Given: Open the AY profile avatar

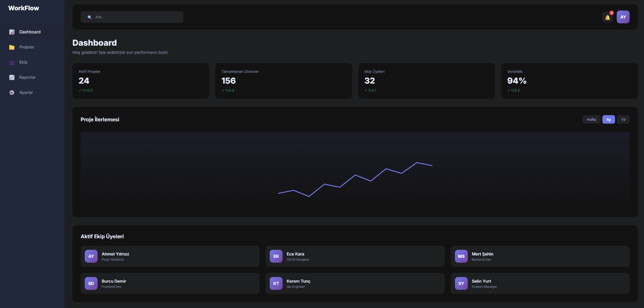Looking at the screenshot, I should pyautogui.click(x=623, y=17).
